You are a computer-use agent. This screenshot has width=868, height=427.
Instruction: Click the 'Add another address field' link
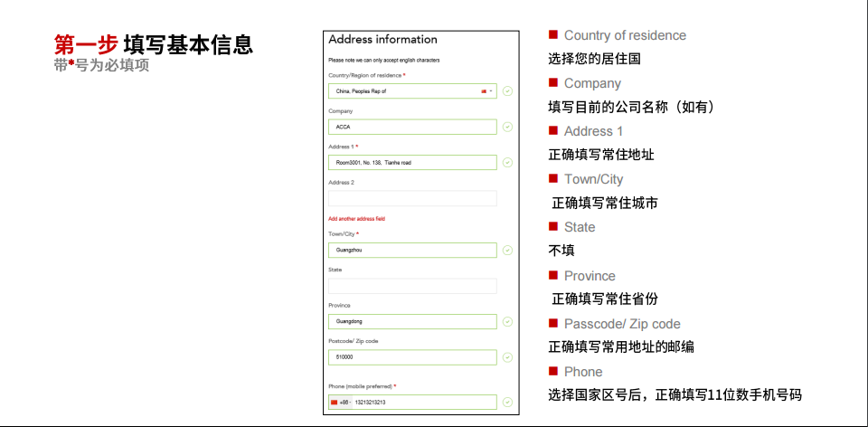click(x=356, y=219)
